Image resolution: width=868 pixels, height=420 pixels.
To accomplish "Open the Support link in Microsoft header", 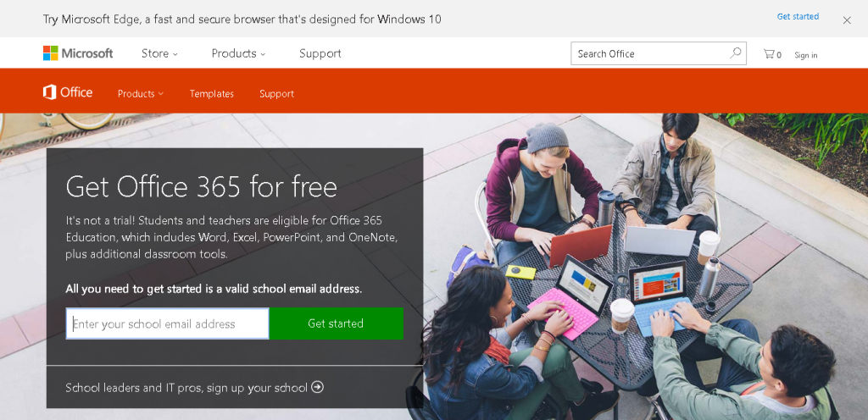I will click(320, 53).
